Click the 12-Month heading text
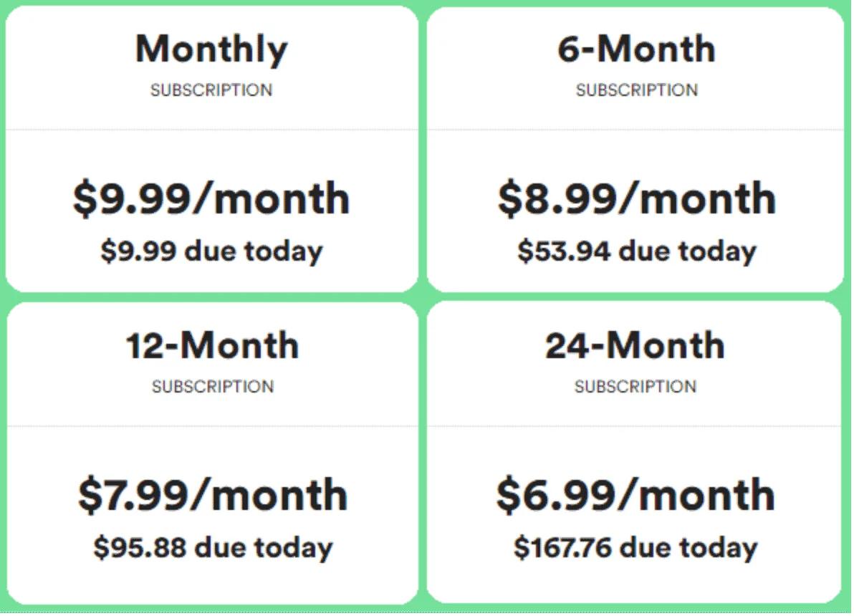Image resolution: width=854 pixels, height=616 pixels. point(212,345)
